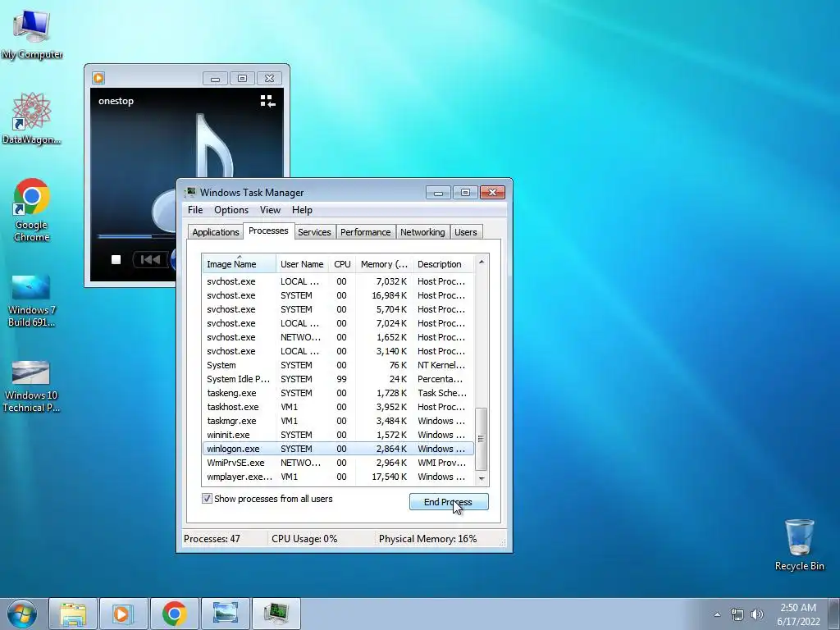840x630 pixels.
Task: Open the My Computer desktop icon
Action: coord(32,34)
